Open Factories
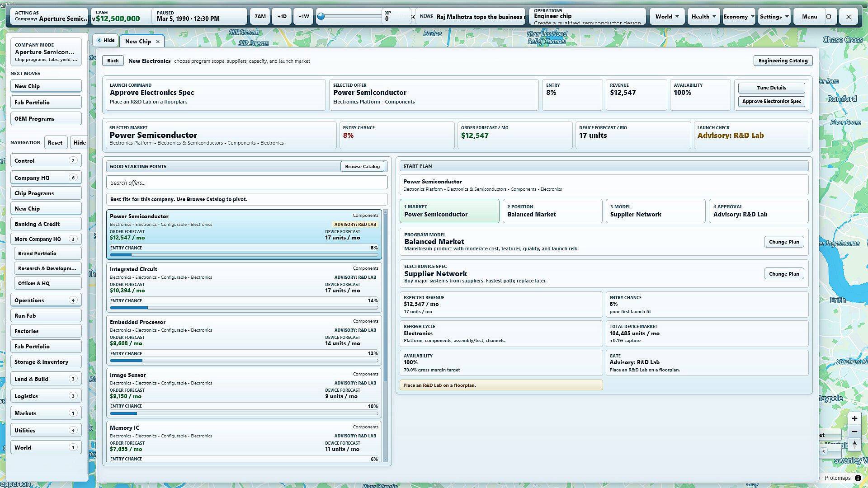This screenshot has height=488, width=868. pyautogui.click(x=46, y=331)
